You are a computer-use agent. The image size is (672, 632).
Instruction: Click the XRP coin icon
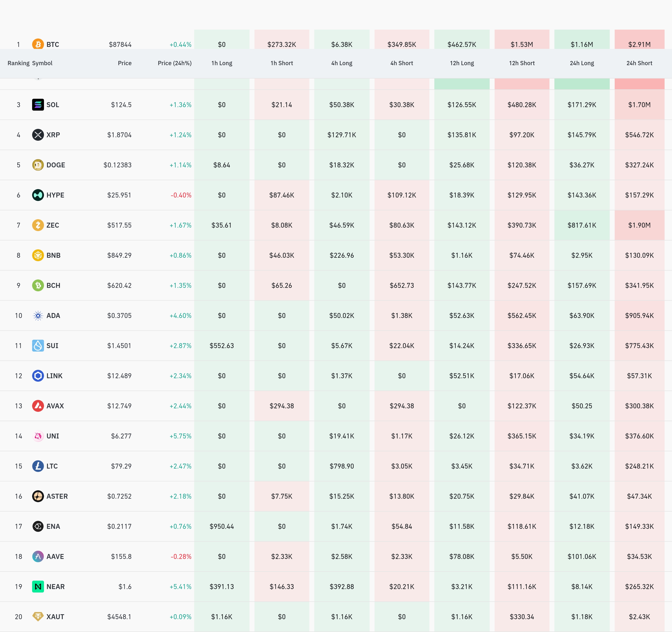click(38, 135)
